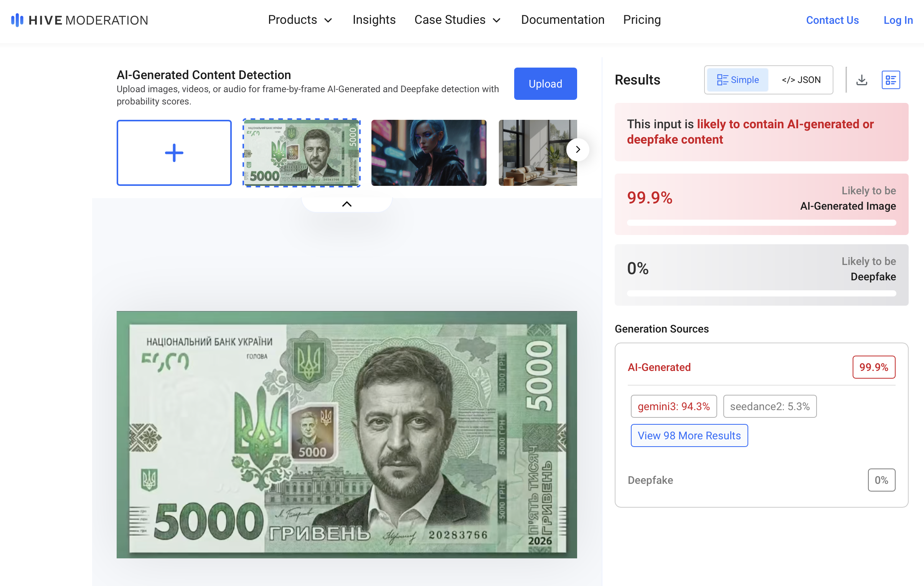
Task: Show next sample thumbnails with arrow
Action: tap(578, 149)
